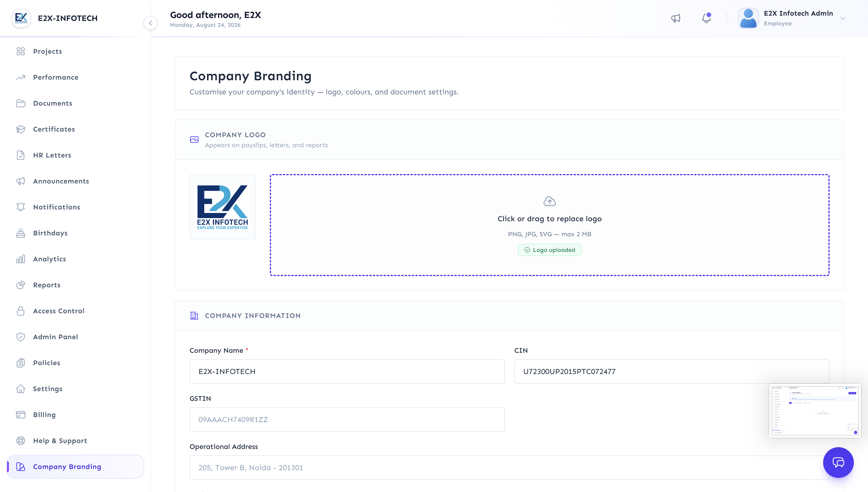This screenshot has height=492, width=868.
Task: Open Access Control in the sidebar
Action: coord(75,311)
